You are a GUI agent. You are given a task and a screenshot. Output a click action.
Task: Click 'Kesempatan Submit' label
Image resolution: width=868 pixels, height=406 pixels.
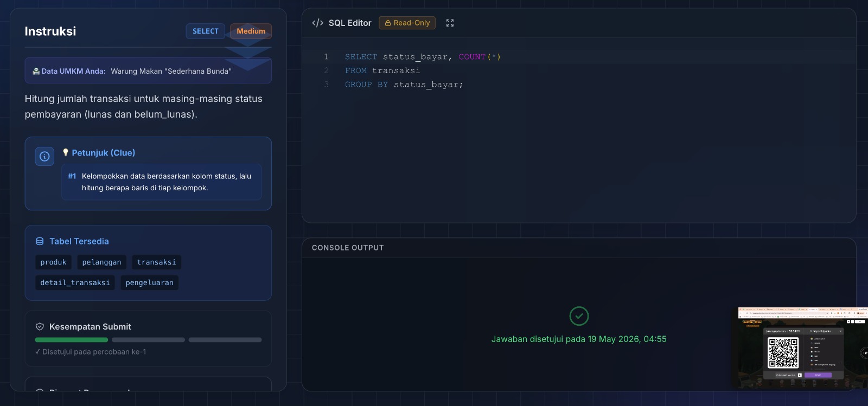coord(90,327)
